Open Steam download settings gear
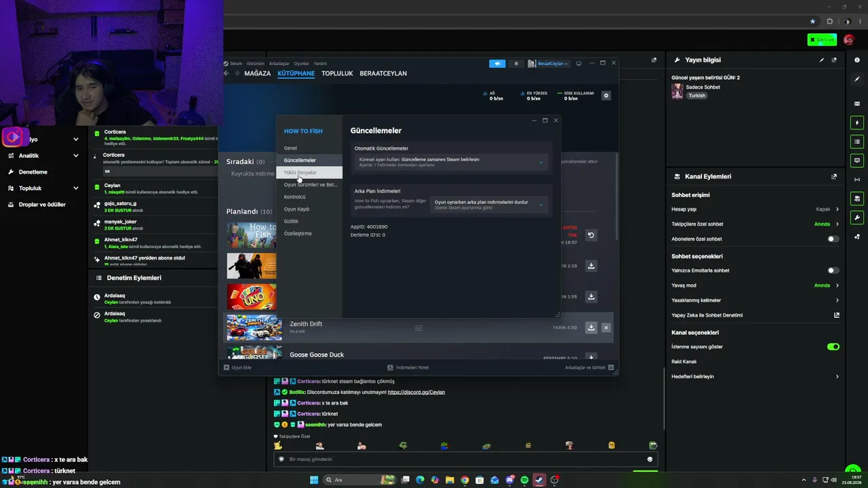The height and width of the screenshot is (488, 868). [x=606, y=96]
